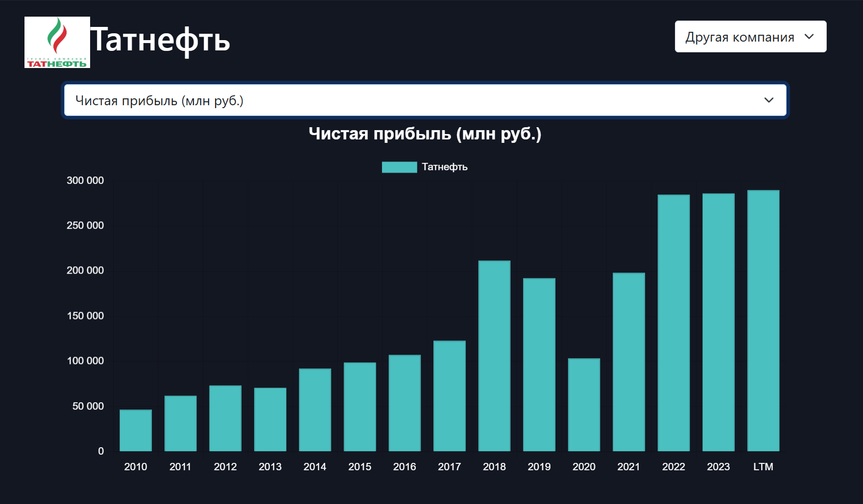
Task: Click the 250 000 y-axis label
Action: (x=85, y=226)
